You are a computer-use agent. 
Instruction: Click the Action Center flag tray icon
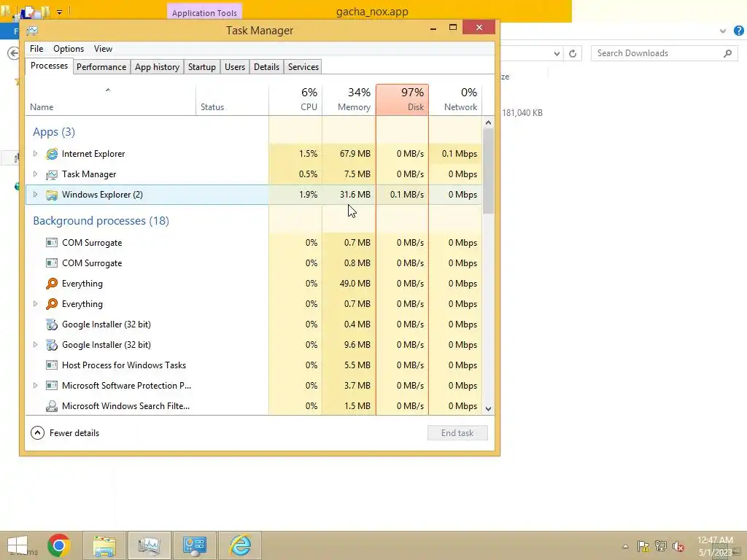pyautogui.click(x=643, y=546)
